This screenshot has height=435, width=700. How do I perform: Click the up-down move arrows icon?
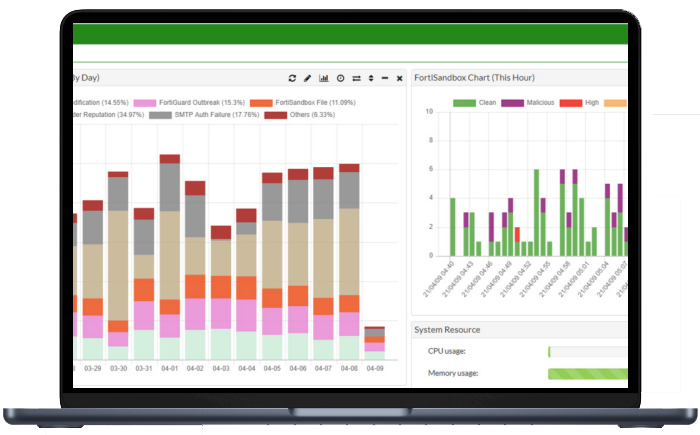(371, 78)
